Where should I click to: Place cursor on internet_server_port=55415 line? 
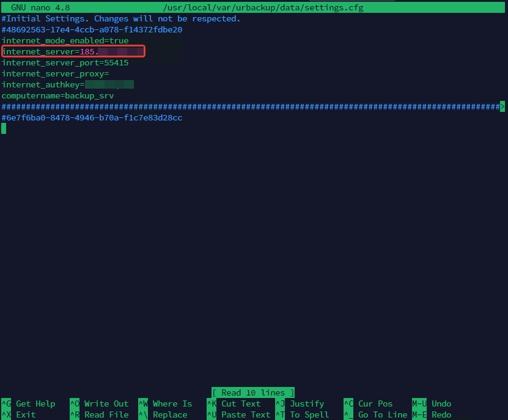coord(65,62)
